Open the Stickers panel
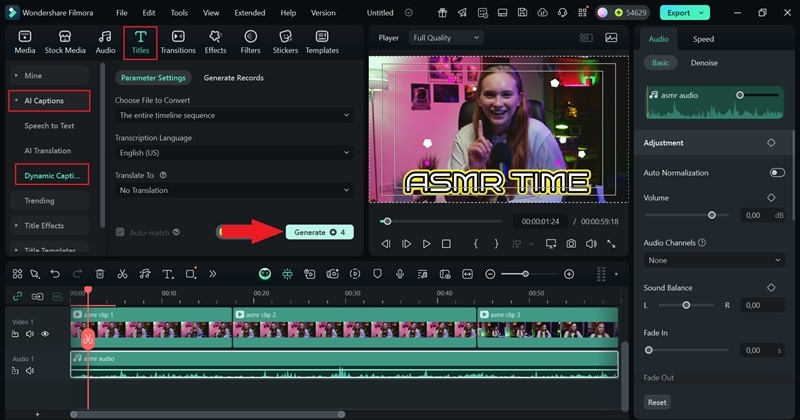This screenshot has width=800, height=420. (x=285, y=41)
